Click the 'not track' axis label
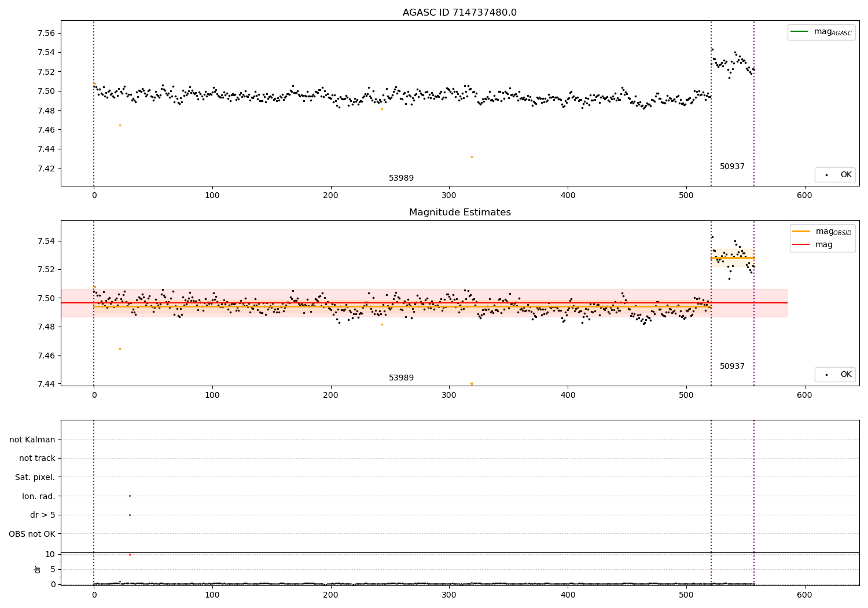The height and width of the screenshot is (608, 868). 37,458
